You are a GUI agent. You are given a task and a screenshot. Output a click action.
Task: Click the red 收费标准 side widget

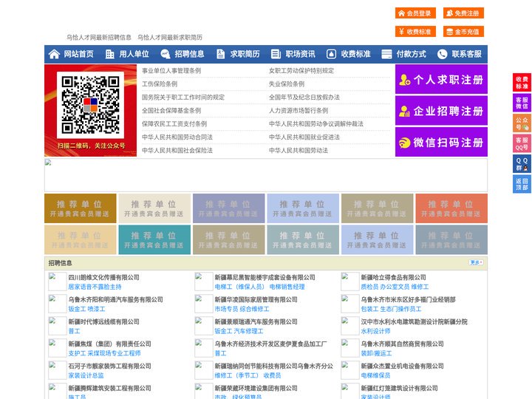pyautogui.click(x=522, y=82)
